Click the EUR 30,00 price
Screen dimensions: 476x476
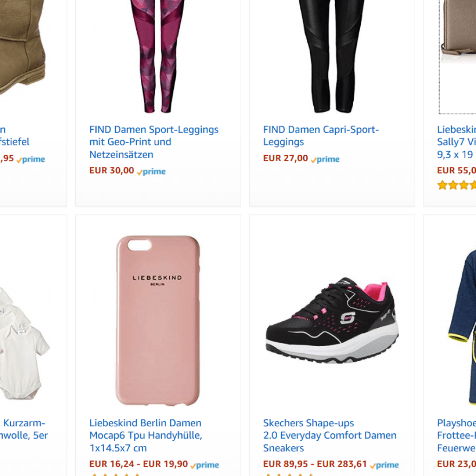(112, 171)
